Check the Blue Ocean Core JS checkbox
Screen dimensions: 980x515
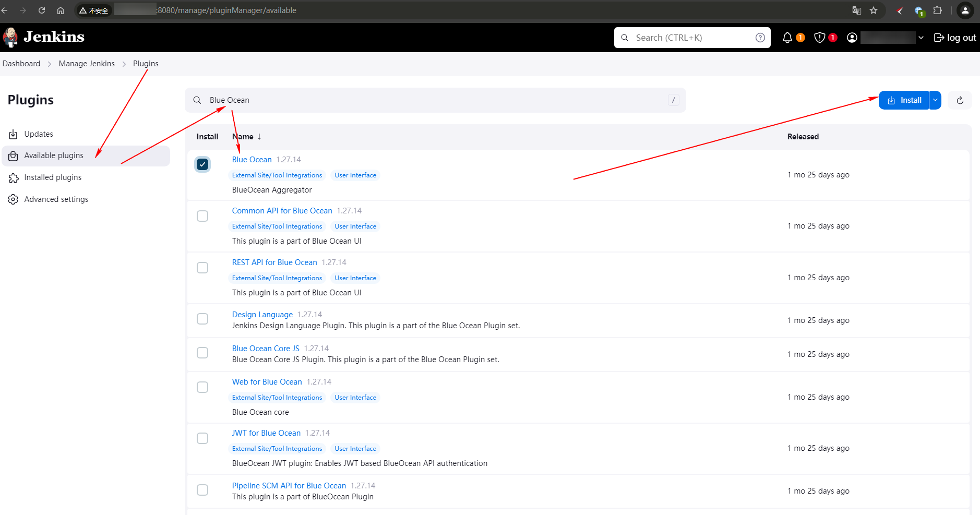pos(202,353)
